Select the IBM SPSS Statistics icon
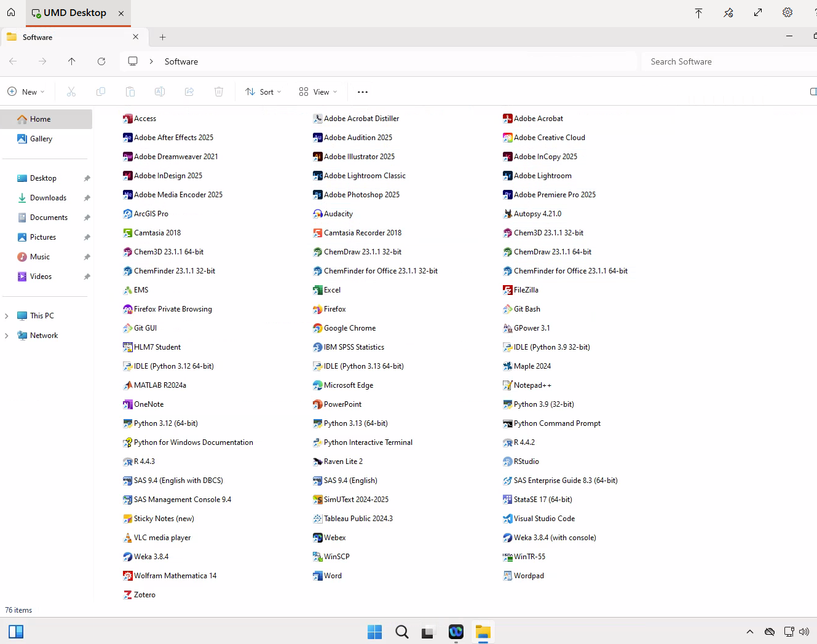817x644 pixels. point(349,347)
